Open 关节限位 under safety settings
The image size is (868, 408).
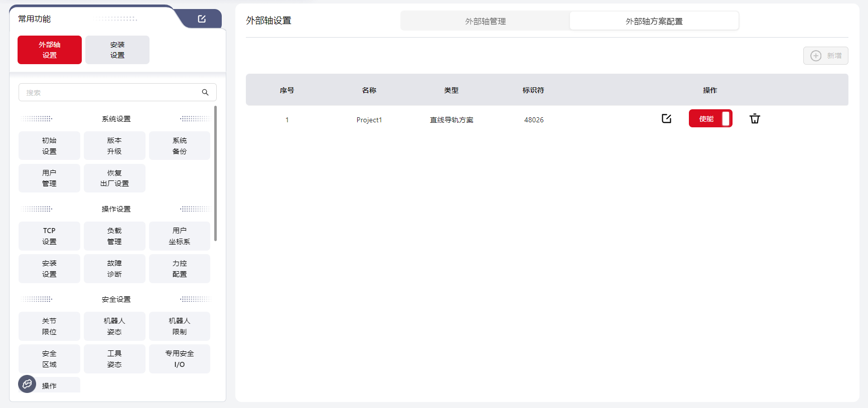49,326
